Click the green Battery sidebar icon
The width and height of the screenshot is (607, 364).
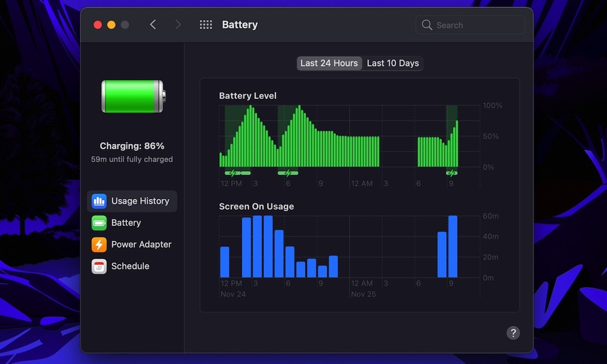pos(99,223)
